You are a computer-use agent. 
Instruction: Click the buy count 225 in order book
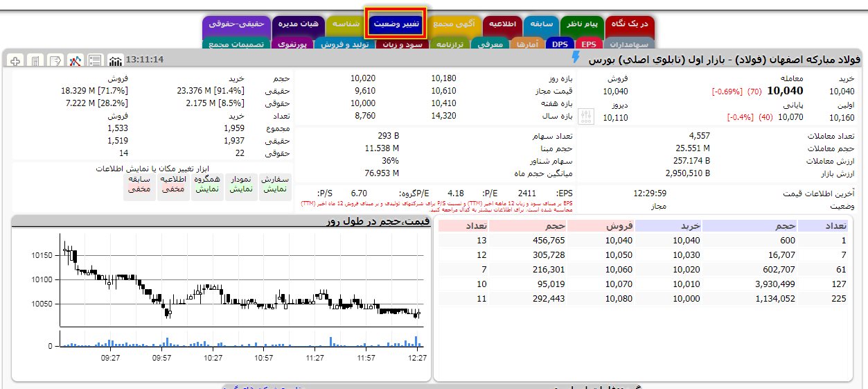838,298
